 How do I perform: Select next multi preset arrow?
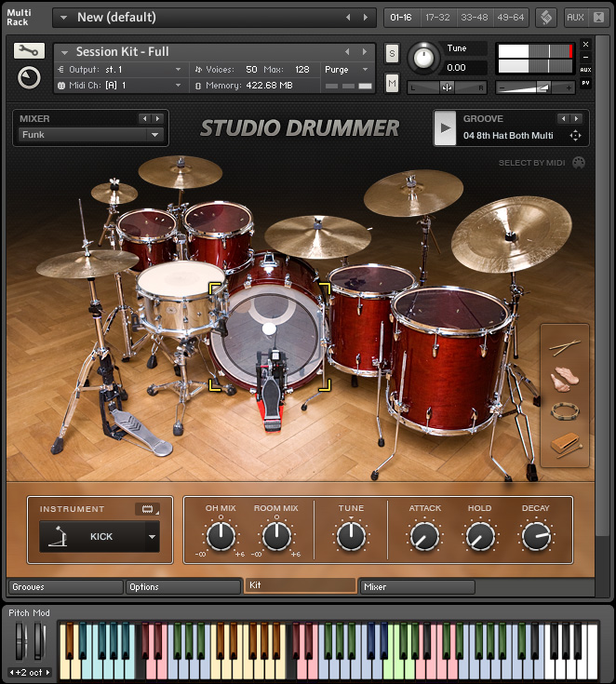click(x=366, y=18)
